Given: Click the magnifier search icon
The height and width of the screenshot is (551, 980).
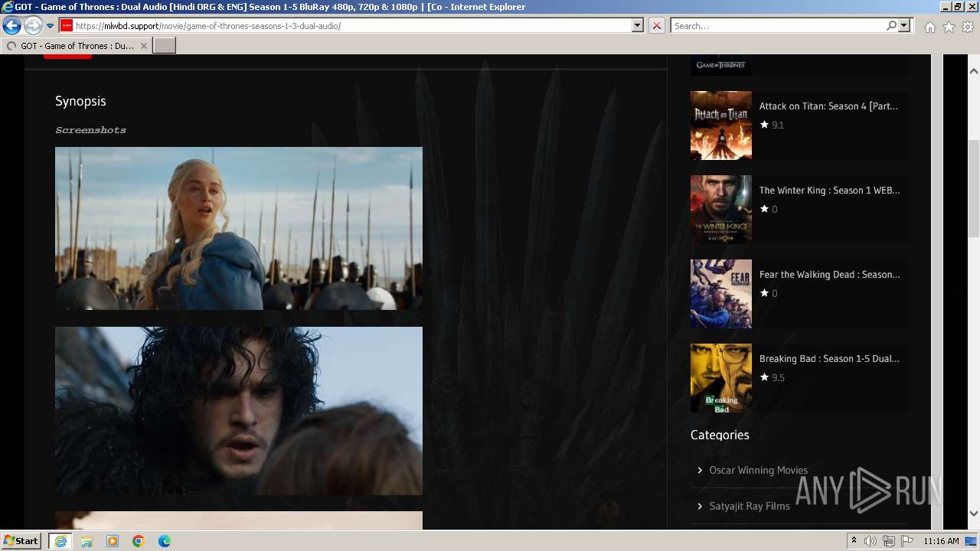Looking at the screenshot, I should (x=891, y=25).
